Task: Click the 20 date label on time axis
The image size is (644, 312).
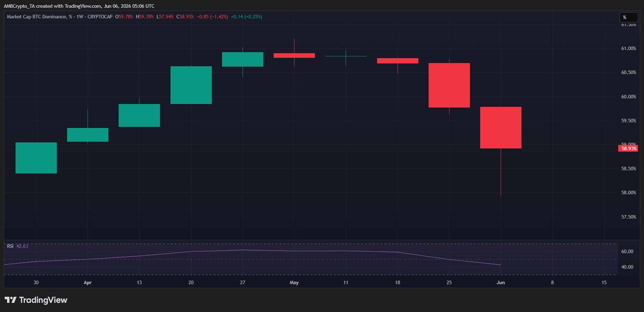Action: tap(191, 282)
